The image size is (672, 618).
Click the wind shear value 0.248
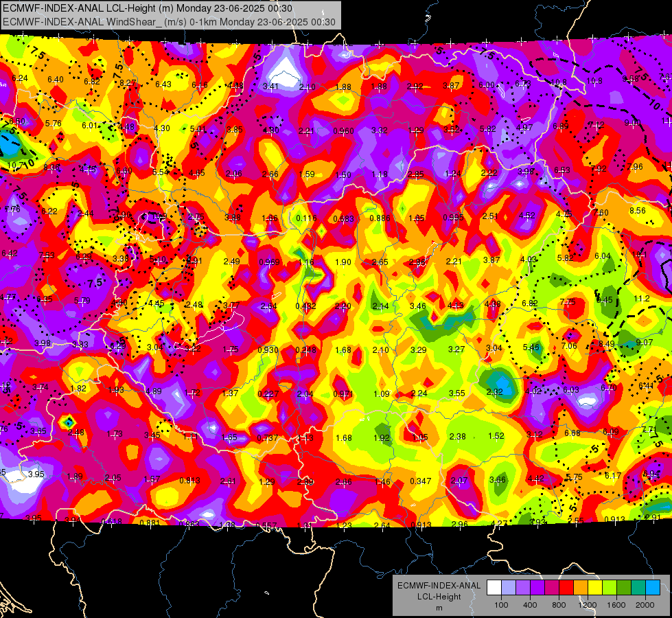306,350
